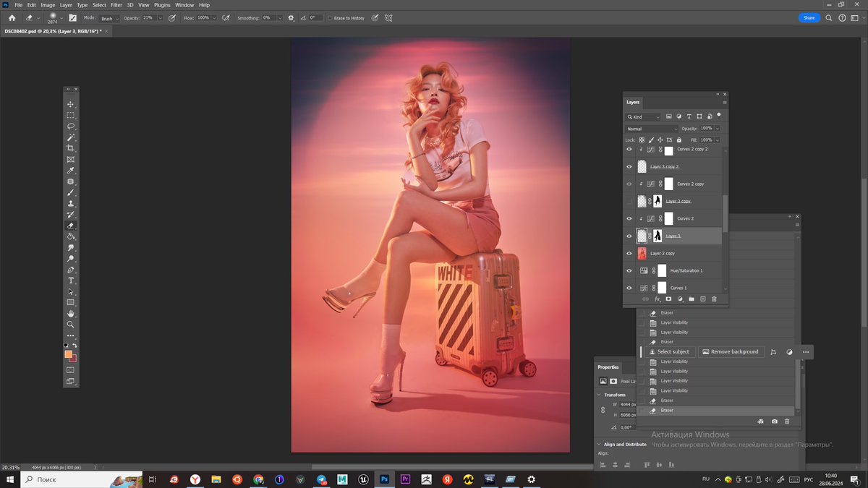This screenshot has width=868, height=488.
Task: Select the Rectangular Marquee tool
Action: click(71, 115)
